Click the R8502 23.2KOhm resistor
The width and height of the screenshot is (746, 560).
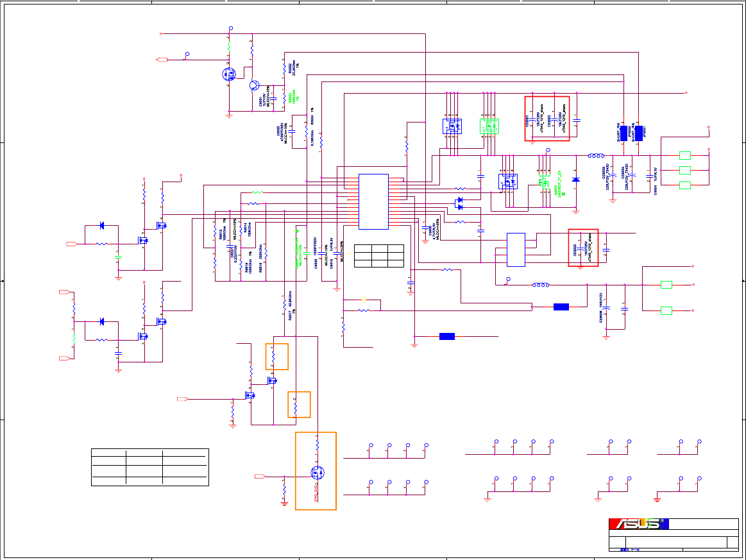(x=284, y=69)
